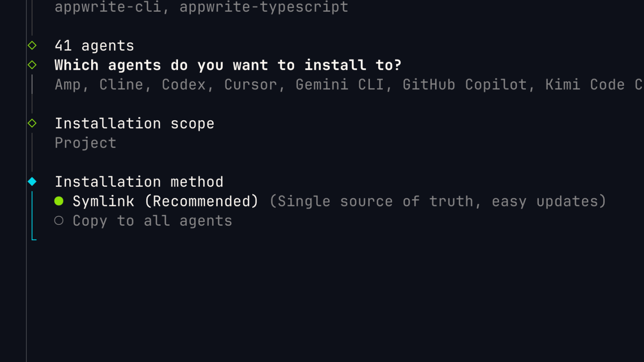The image size is (644, 362).
Task: Select the Symlink (Recommended) installation method
Action: tap(165, 201)
